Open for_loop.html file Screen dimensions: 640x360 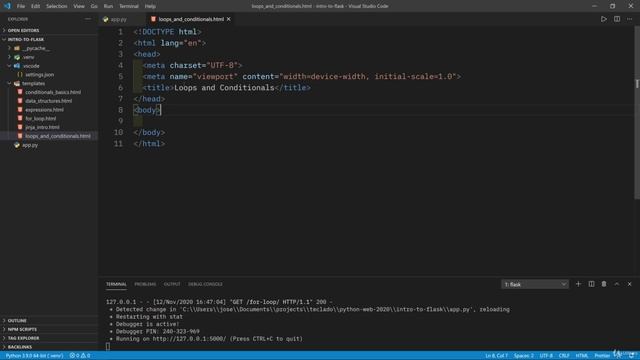pyautogui.click(x=41, y=119)
